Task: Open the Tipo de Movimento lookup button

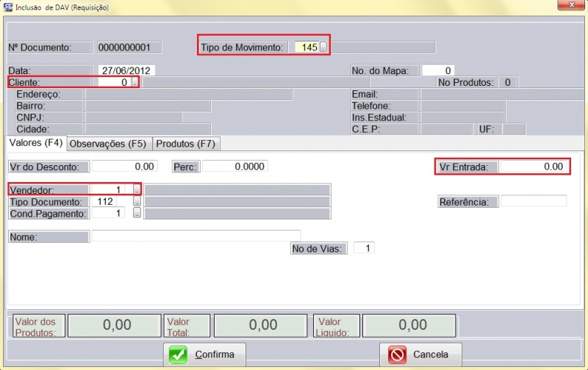Action: (x=324, y=48)
